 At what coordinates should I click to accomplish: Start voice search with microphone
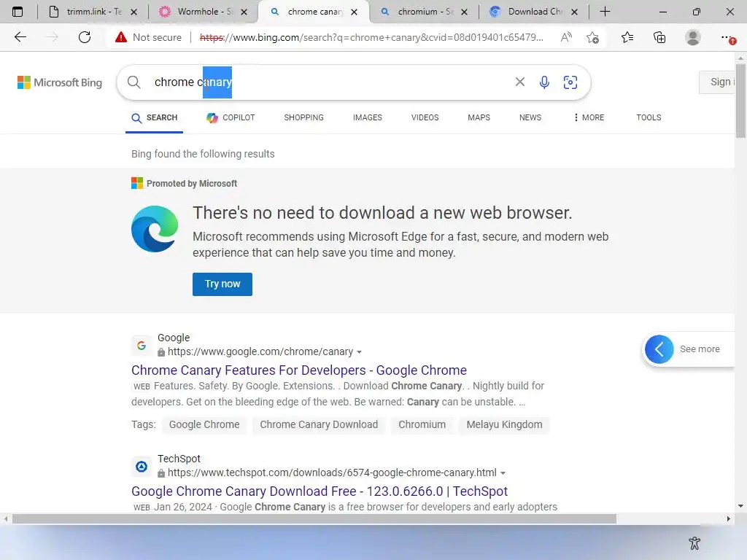544,82
